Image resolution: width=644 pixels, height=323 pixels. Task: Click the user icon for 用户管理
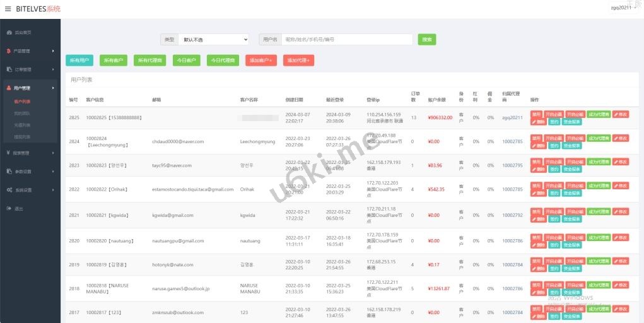pos(9,88)
